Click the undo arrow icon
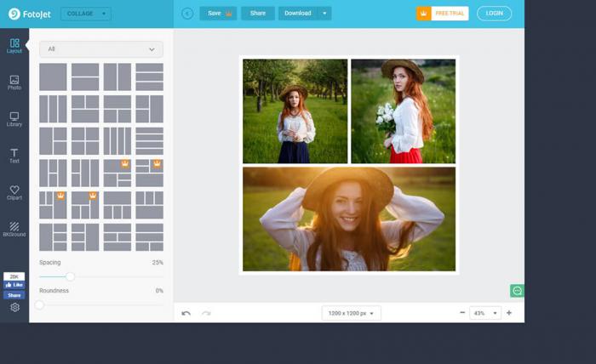Screen dimensions: 596x364 [x=186, y=313]
